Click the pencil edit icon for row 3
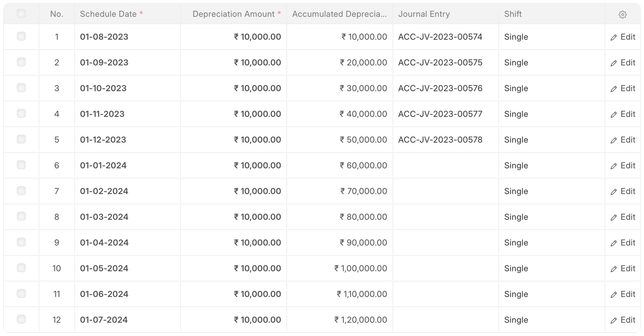The image size is (644, 336). click(x=614, y=89)
